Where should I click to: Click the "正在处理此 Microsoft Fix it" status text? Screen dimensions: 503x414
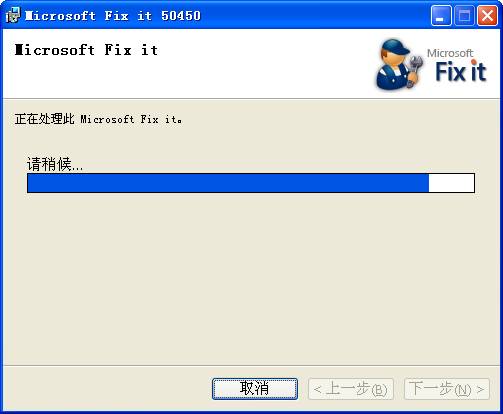[x=98, y=119]
